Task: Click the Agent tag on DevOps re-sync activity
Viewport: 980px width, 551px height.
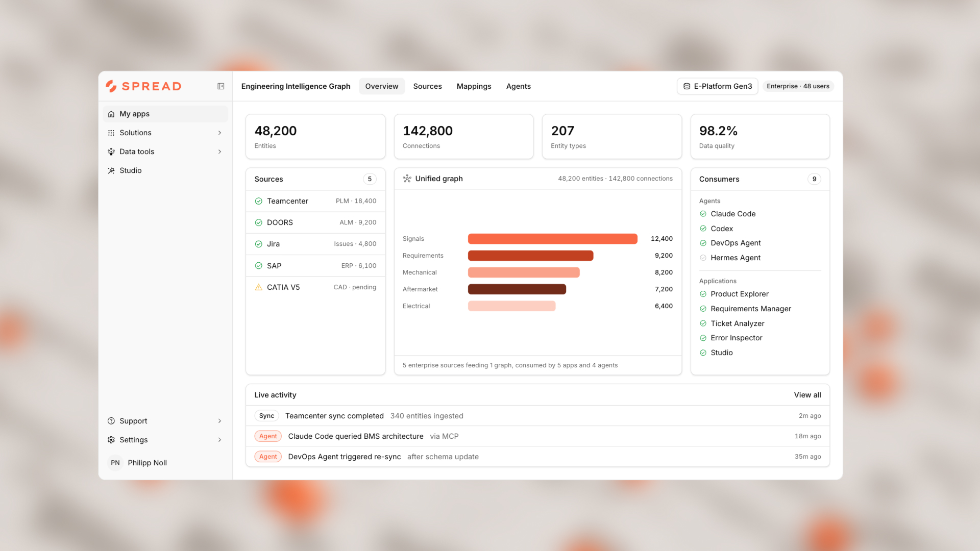Action: point(268,457)
